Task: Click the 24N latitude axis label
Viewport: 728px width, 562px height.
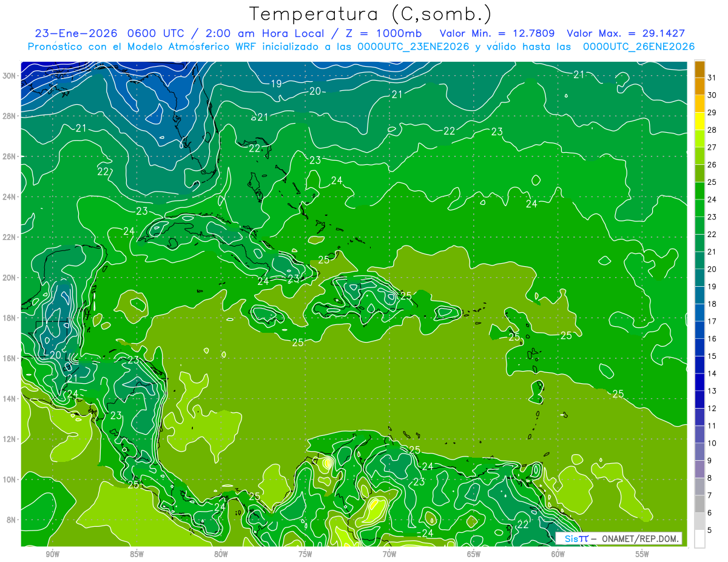Action: (10, 197)
